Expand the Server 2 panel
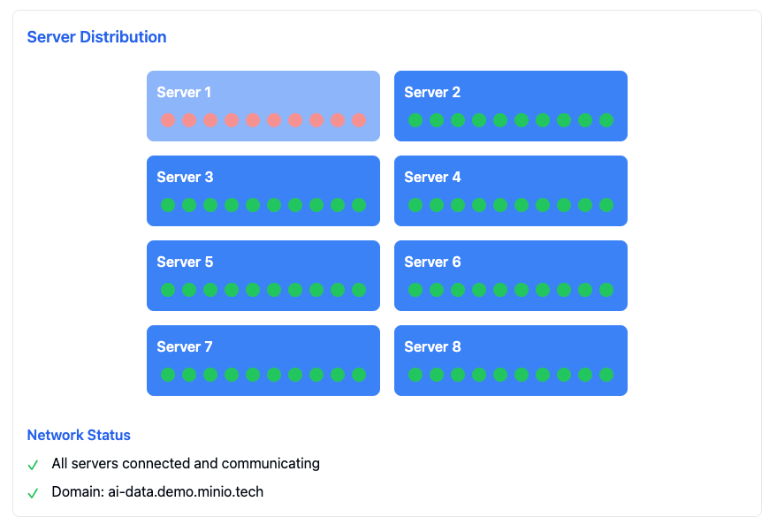 [x=510, y=104]
